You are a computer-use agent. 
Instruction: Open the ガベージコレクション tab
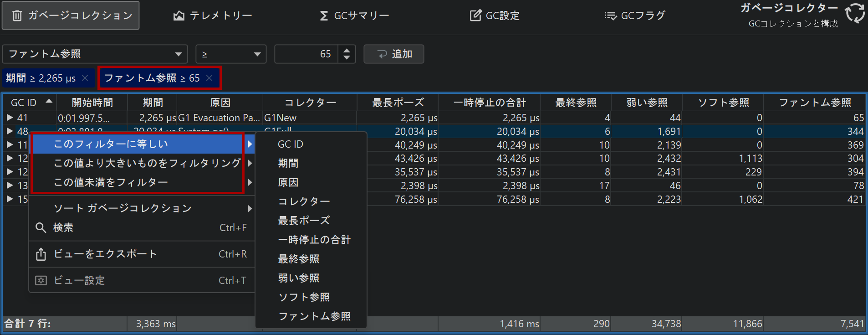coord(71,15)
